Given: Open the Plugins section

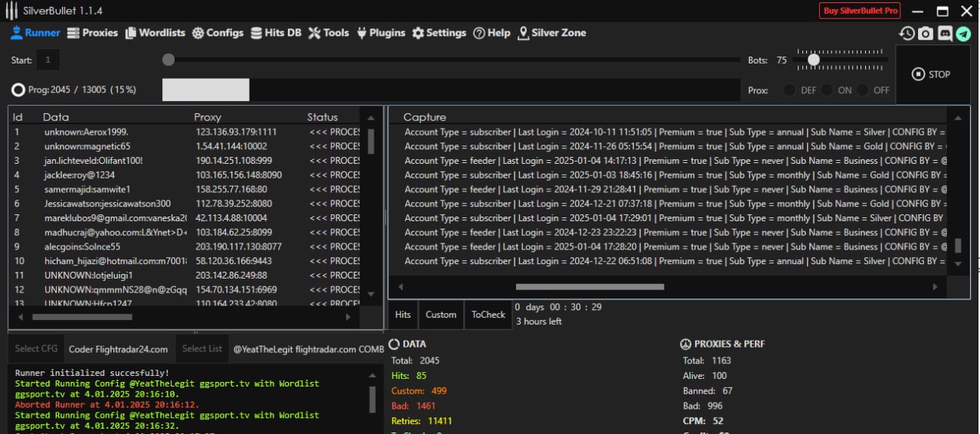Looking at the screenshot, I should pos(381,33).
